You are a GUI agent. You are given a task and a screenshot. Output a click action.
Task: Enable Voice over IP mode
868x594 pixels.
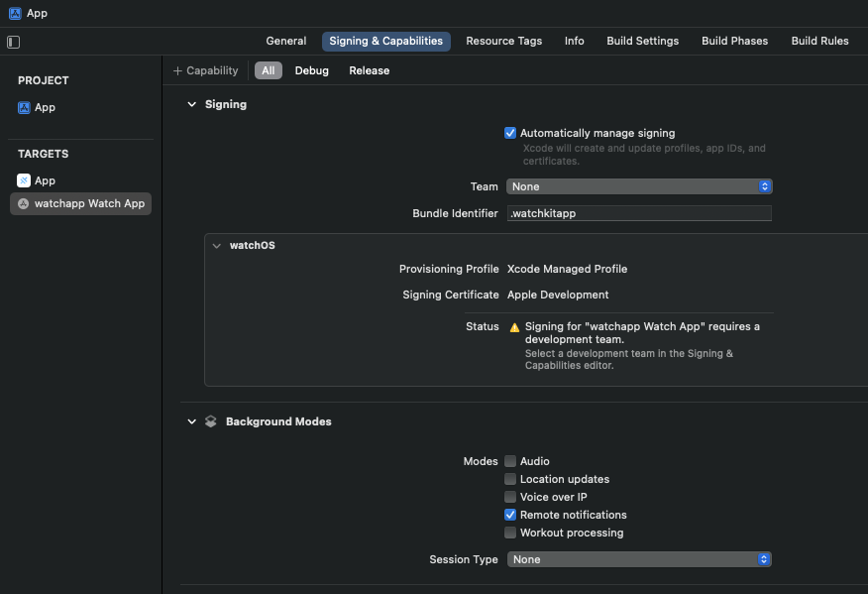[510, 497]
